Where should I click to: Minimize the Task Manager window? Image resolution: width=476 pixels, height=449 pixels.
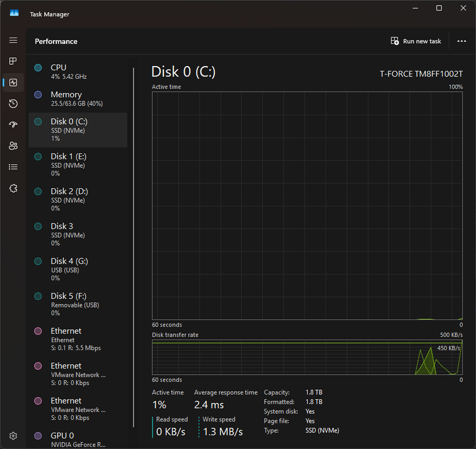coord(415,8)
